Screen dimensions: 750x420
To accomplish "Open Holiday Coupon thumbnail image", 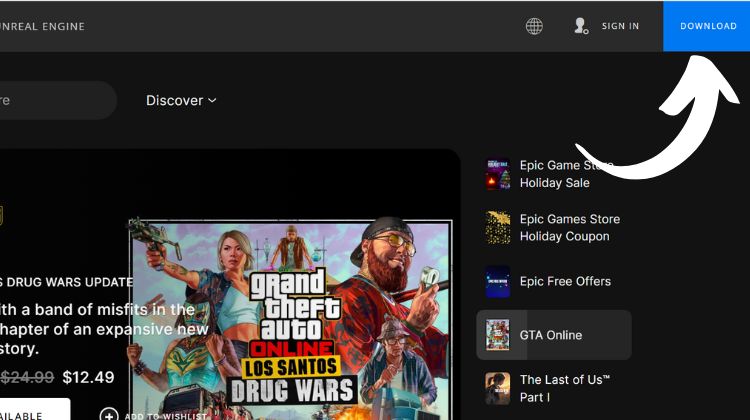I will [x=497, y=228].
